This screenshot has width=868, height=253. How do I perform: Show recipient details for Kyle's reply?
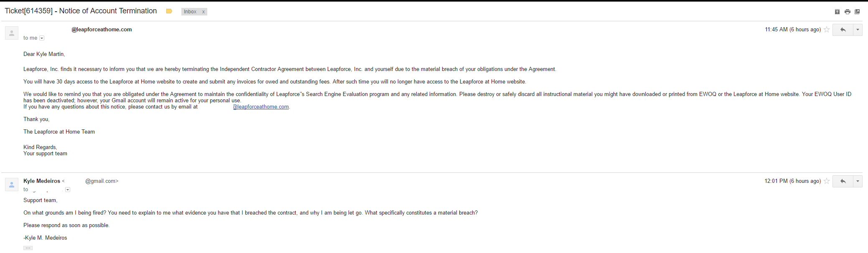pos(68,190)
